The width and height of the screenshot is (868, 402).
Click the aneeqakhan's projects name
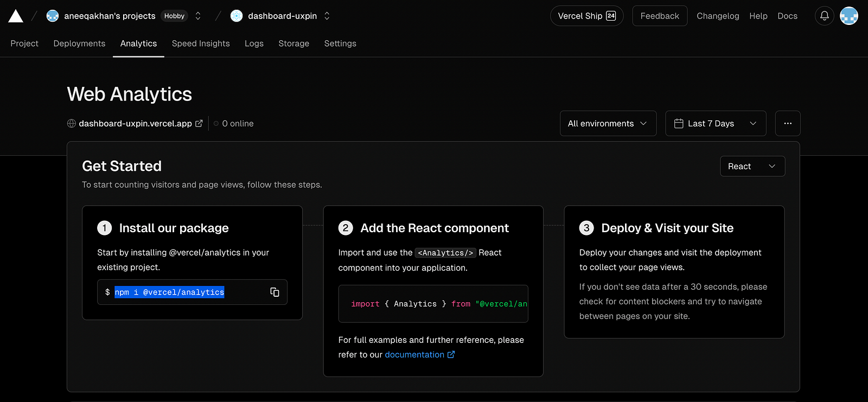coord(110,16)
